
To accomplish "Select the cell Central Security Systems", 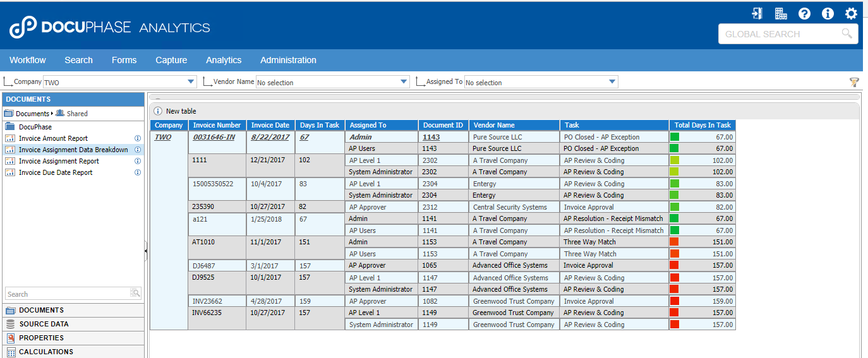I will pyautogui.click(x=514, y=207).
